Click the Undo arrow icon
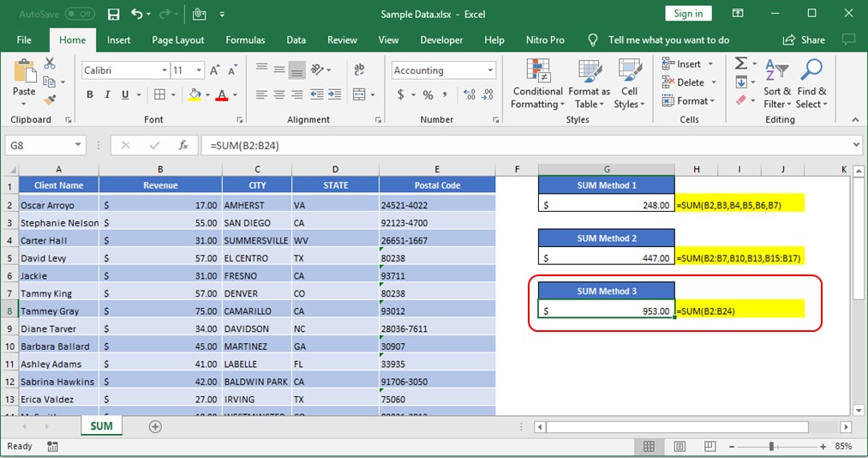 [x=137, y=15]
